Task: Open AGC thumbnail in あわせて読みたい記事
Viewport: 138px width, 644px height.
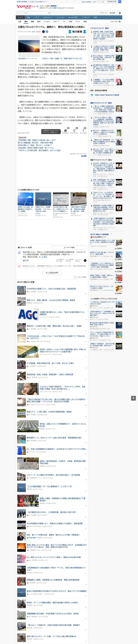Action: [28, 314]
